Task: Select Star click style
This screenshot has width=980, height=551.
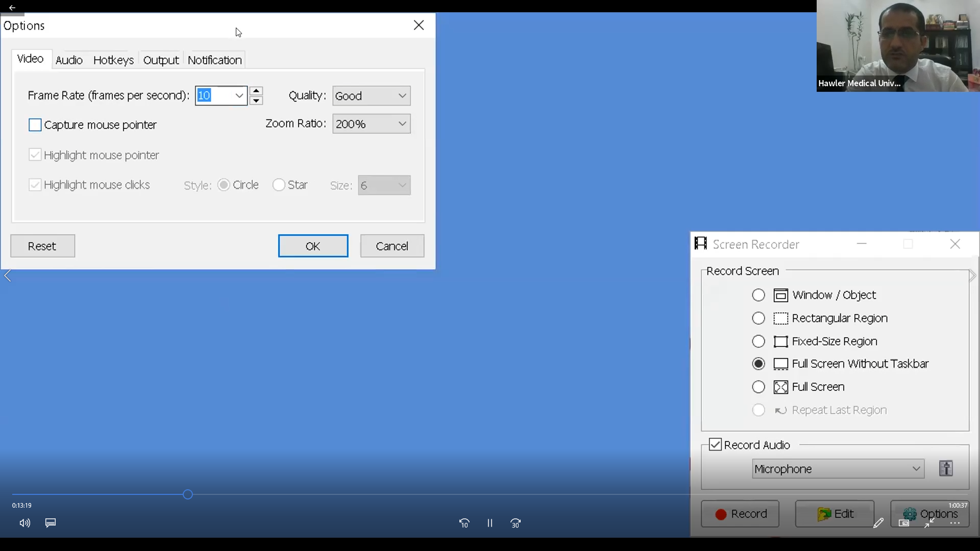Action: tap(279, 185)
